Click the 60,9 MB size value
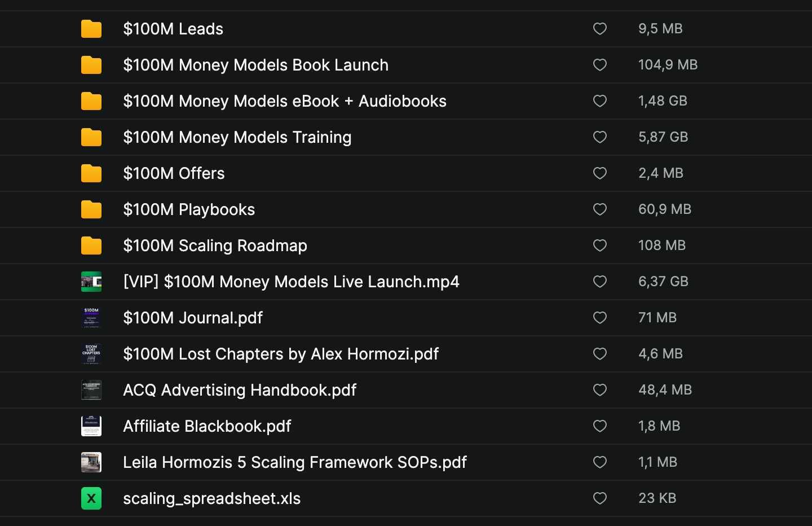Image resolution: width=812 pixels, height=526 pixels. (x=665, y=209)
